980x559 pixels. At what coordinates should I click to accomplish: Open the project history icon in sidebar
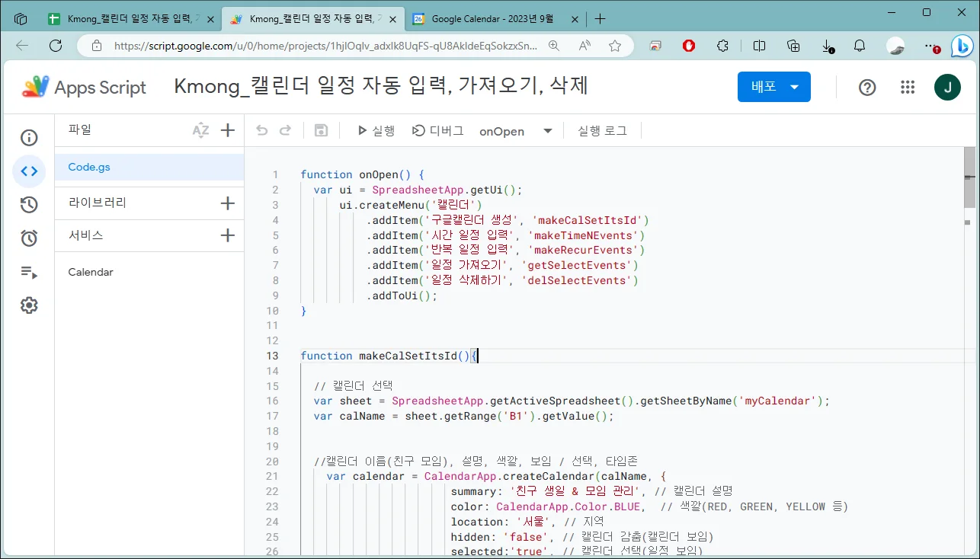click(x=29, y=205)
